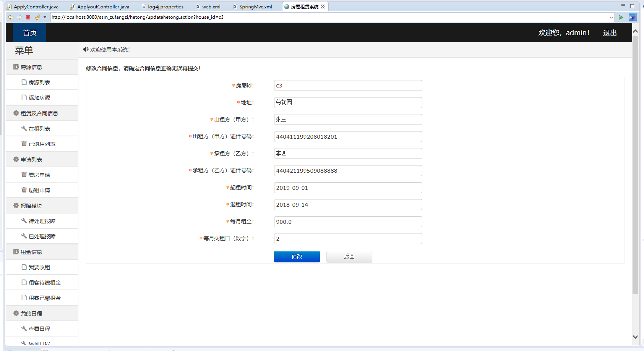Click the 返回 button
The image size is (644, 351).
[x=349, y=256]
